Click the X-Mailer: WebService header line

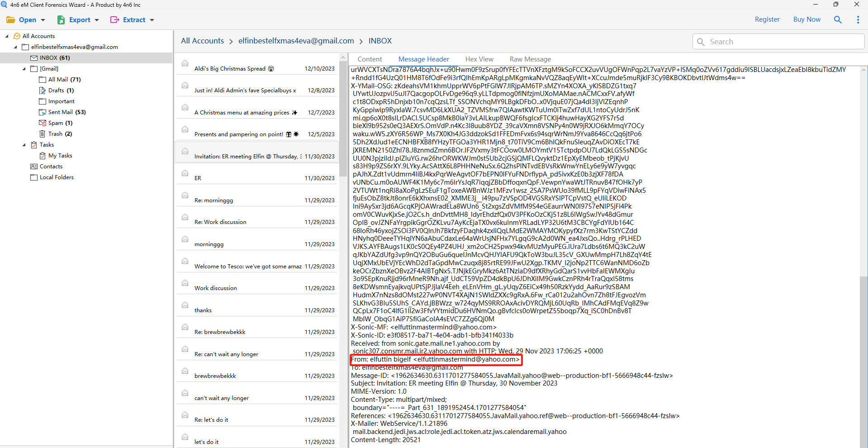pyautogui.click(x=399, y=424)
